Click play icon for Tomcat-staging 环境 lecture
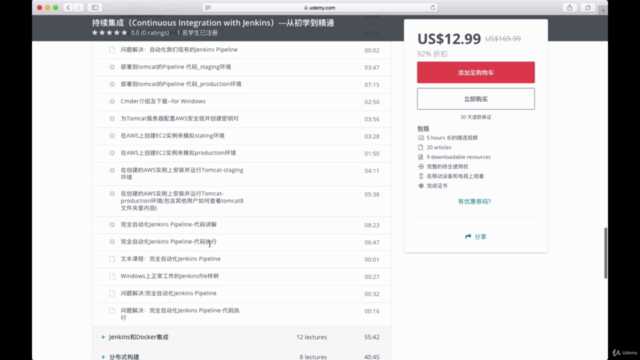Viewport: 640px width, 360px height. (112, 170)
